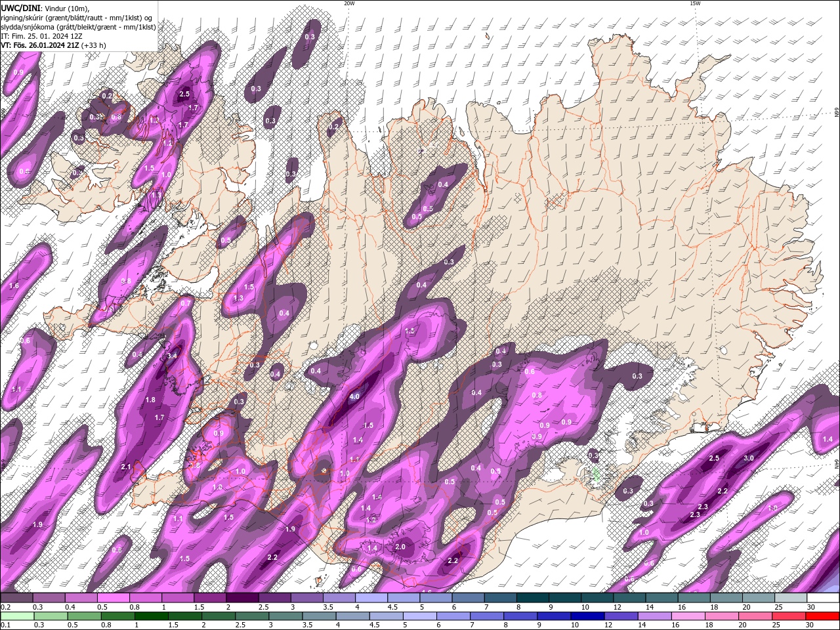Image resolution: width=840 pixels, height=630 pixels.
Task: Click the light grey 25–30 swatch in upper legend
Action: pyautogui.click(x=791, y=598)
